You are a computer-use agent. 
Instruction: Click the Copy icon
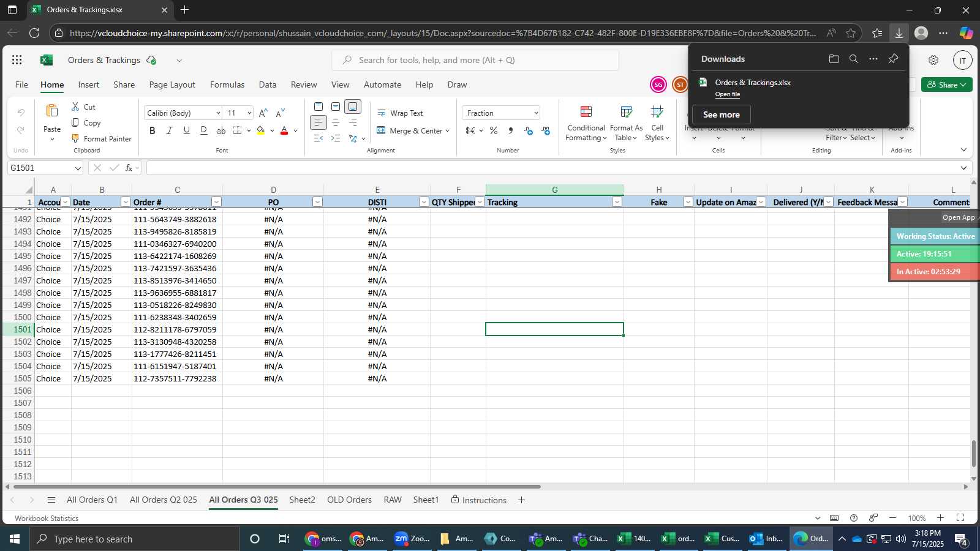click(76, 122)
